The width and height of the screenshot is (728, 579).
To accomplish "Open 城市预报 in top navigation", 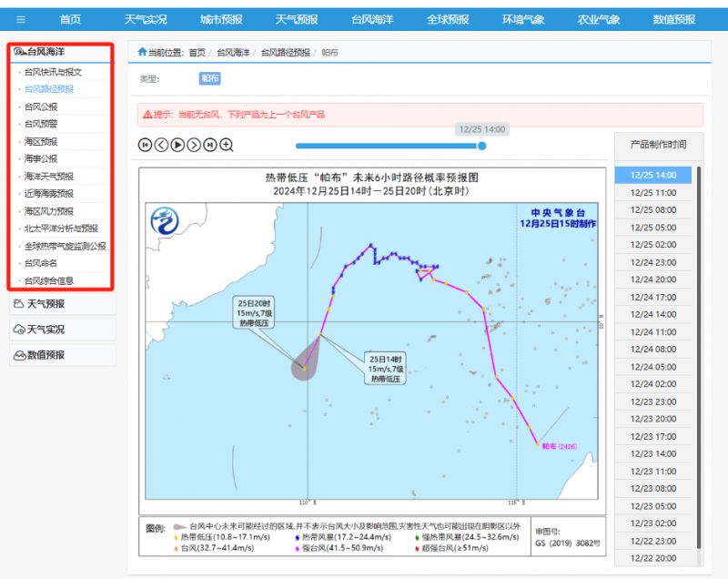I will (x=221, y=19).
